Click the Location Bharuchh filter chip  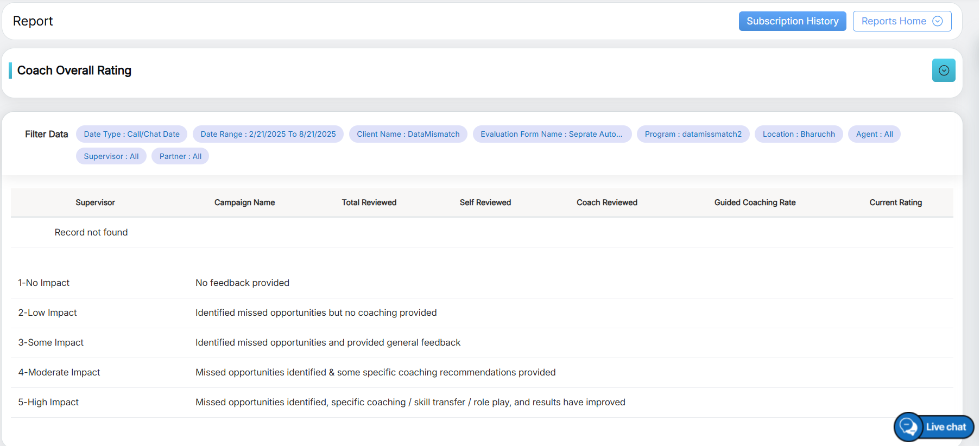coord(798,134)
